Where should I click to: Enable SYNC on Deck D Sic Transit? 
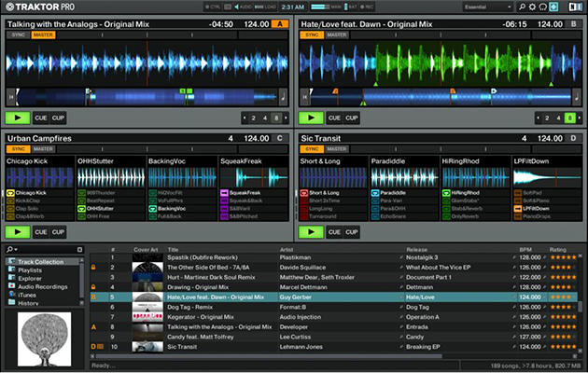[x=311, y=149]
